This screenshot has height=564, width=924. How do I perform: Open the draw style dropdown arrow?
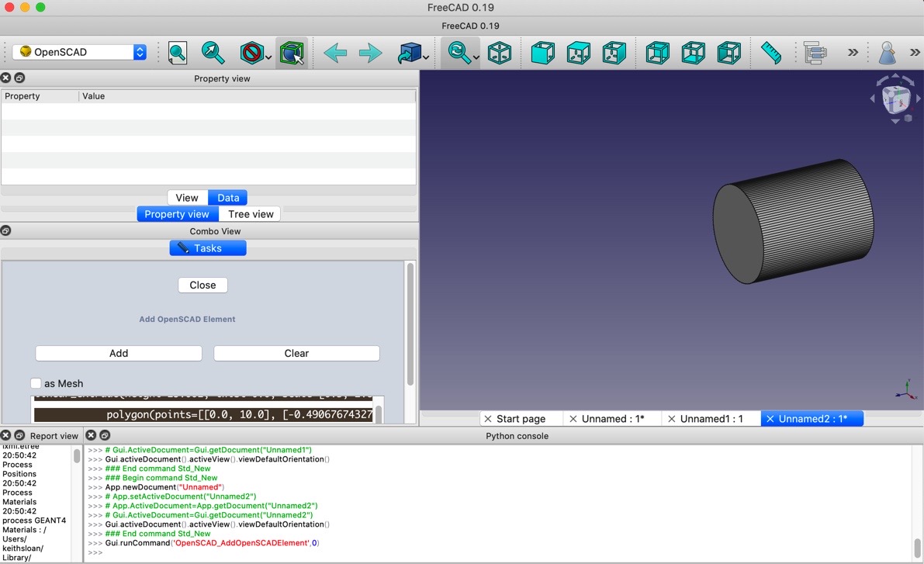tap(268, 57)
